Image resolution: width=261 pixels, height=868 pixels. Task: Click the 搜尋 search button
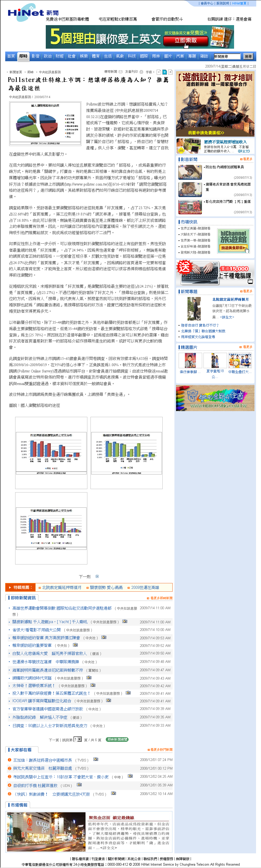248,57
